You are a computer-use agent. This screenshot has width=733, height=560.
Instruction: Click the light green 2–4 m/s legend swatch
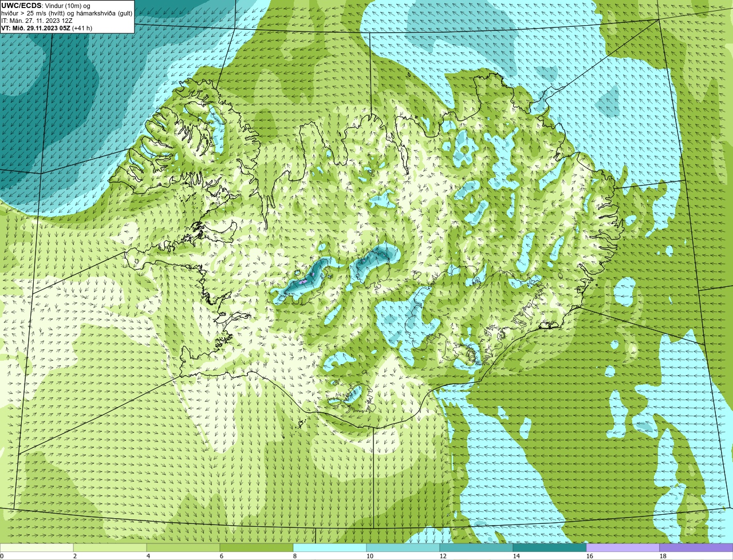click(110, 547)
